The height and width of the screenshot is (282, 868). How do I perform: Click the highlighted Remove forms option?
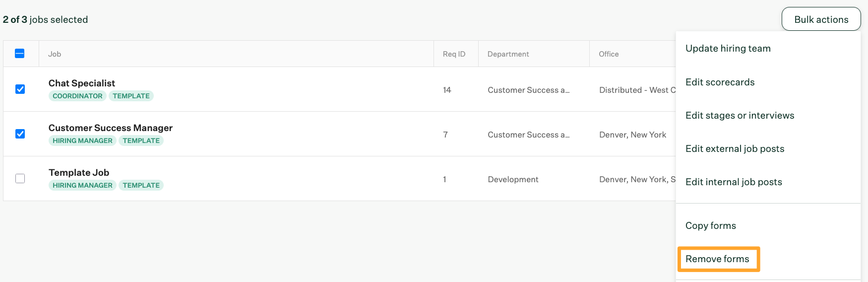[717, 259]
